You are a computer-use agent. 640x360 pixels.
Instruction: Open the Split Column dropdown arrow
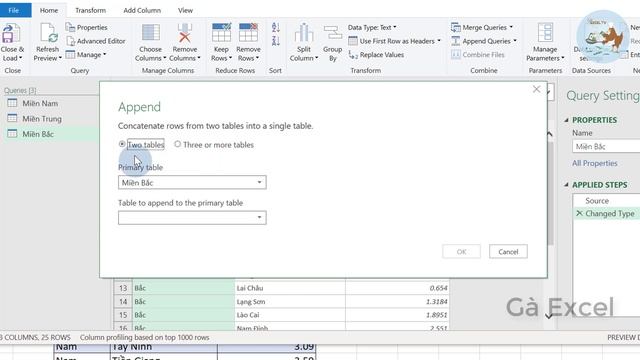click(x=317, y=58)
